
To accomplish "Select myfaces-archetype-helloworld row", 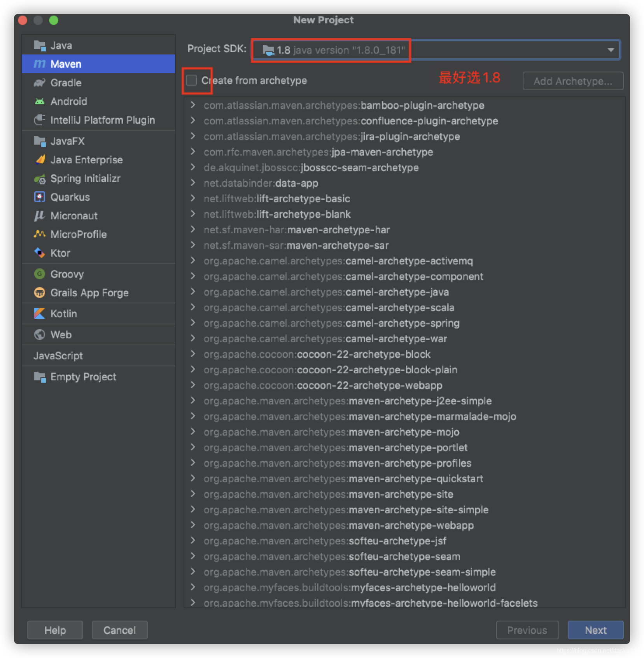I will (404, 588).
